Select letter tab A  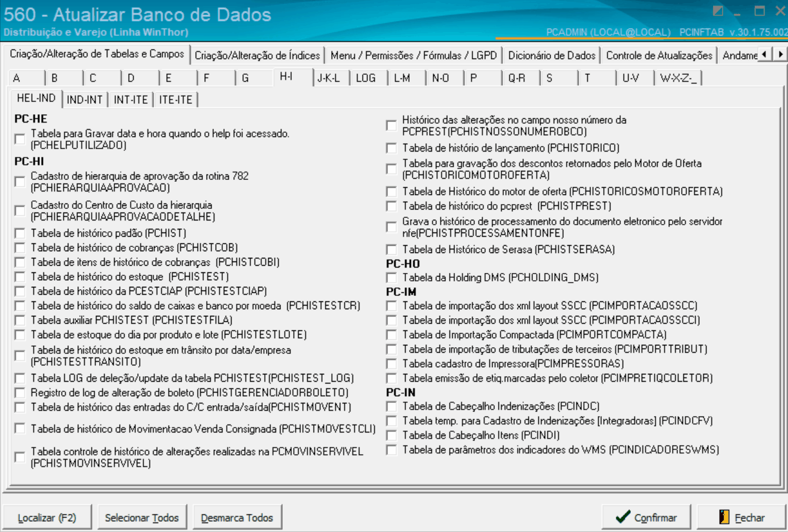coord(25,78)
